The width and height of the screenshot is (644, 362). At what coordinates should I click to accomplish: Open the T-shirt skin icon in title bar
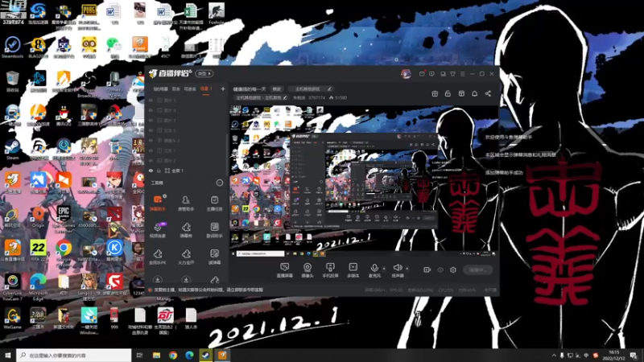point(452,74)
